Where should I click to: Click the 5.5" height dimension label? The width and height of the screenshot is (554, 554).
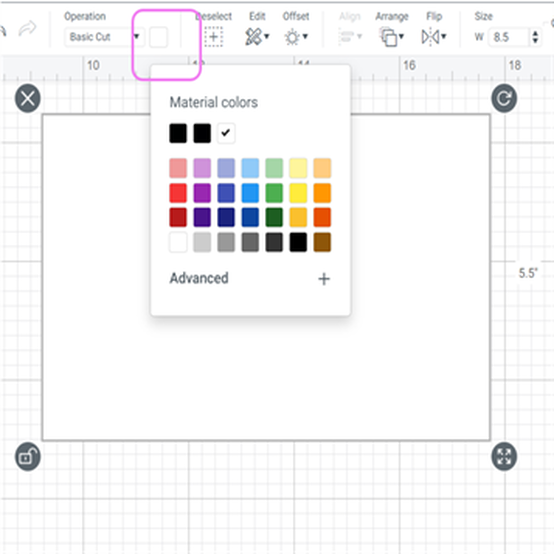[528, 273]
